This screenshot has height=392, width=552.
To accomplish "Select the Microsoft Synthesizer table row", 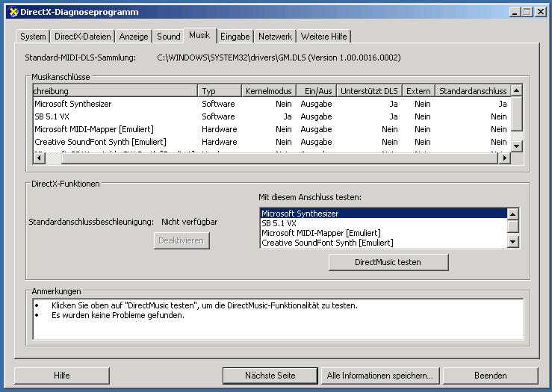I will [x=272, y=104].
